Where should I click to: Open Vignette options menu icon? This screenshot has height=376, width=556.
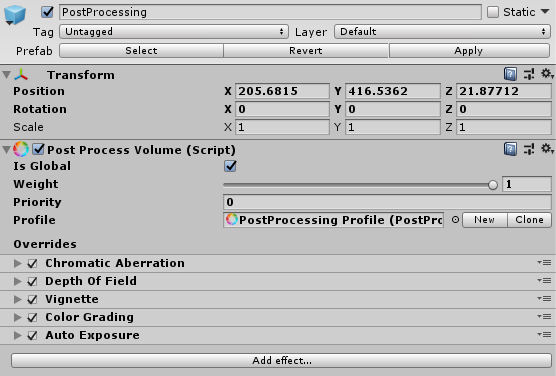coord(544,299)
